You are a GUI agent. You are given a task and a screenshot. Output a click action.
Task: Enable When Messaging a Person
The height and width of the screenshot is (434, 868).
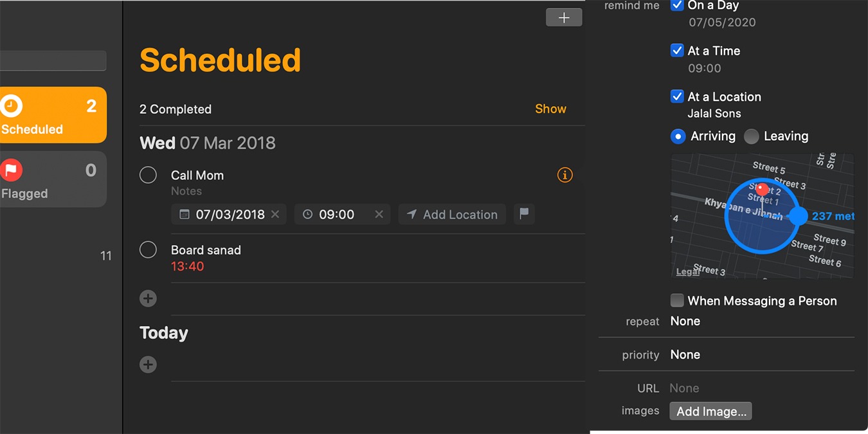(x=676, y=300)
